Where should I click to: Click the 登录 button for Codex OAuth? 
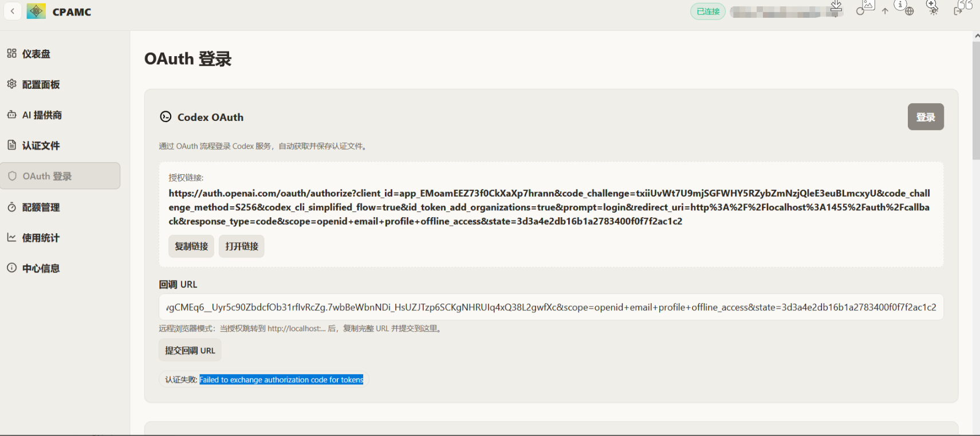(x=925, y=117)
